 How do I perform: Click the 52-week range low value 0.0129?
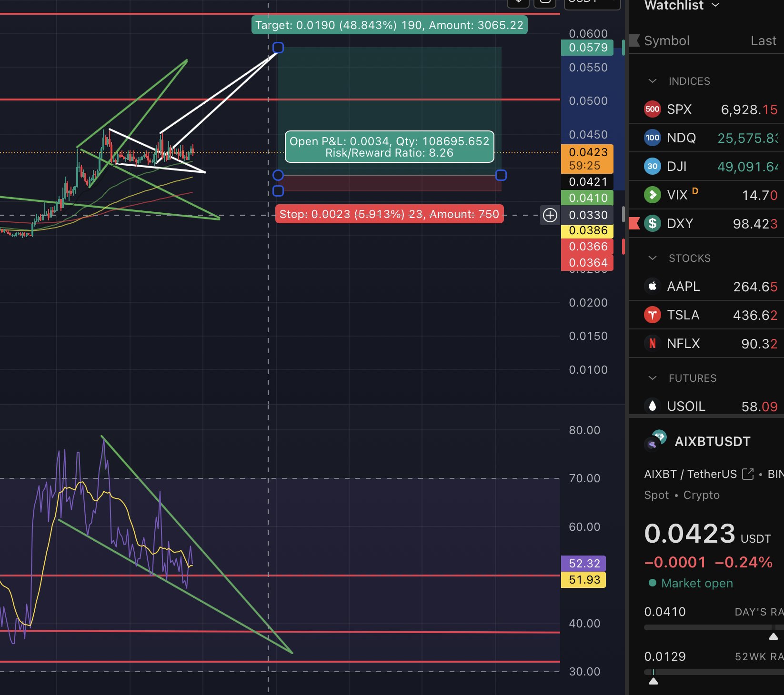pos(665,656)
